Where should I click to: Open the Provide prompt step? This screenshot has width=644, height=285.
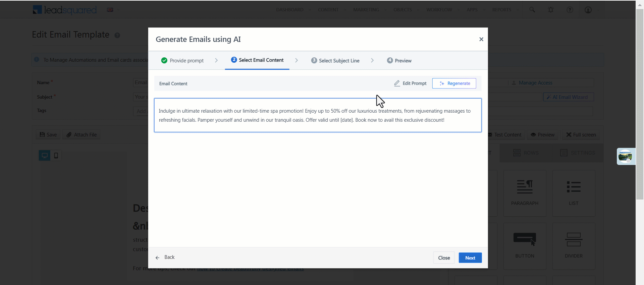[182, 61]
